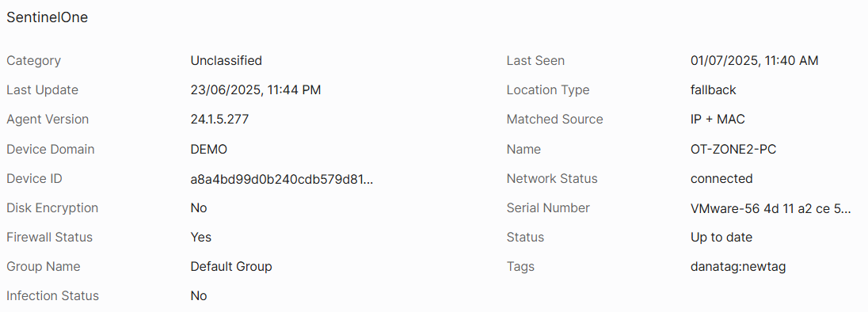Image resolution: width=868 pixels, height=312 pixels.
Task: Select the agent version 24.1.5.277
Action: (x=219, y=120)
